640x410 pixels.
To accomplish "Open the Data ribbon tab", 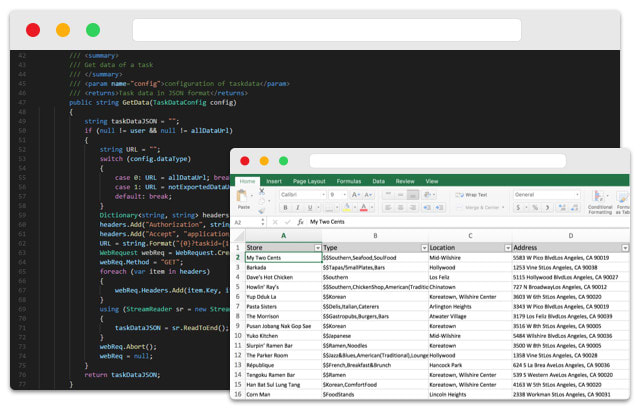I will pos(378,182).
